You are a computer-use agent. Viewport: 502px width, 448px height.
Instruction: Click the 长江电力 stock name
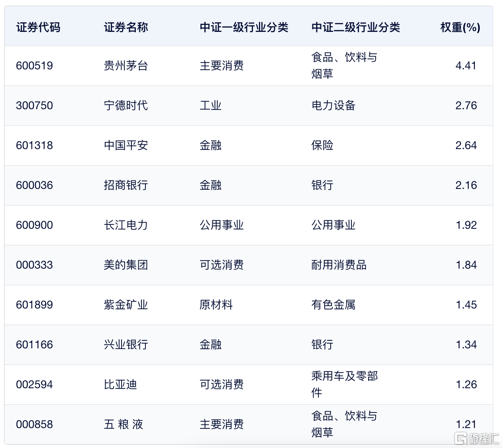(126, 225)
